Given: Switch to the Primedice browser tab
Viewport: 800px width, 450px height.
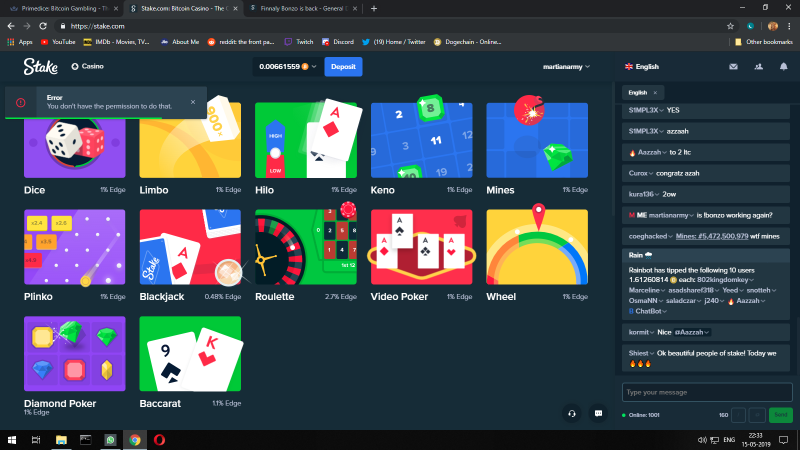Looking at the screenshot, I should [62, 9].
